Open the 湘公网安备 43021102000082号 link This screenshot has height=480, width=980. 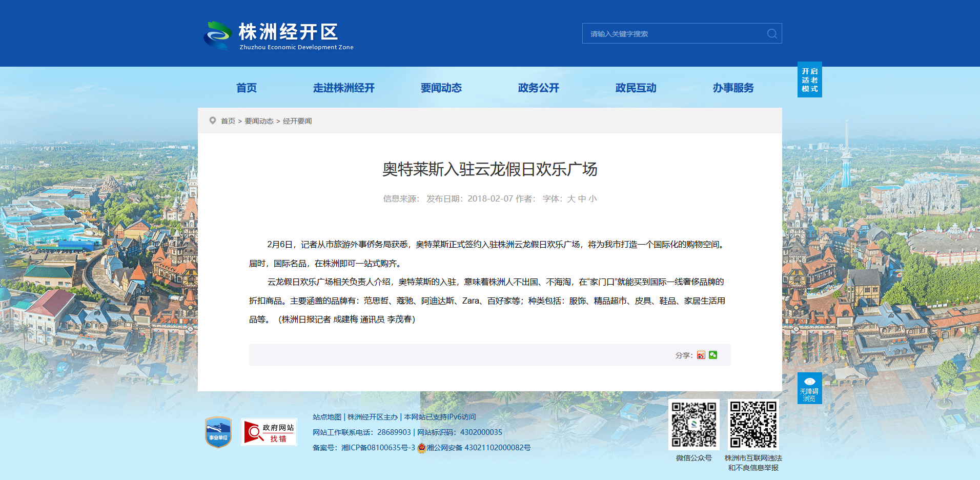[x=479, y=448]
